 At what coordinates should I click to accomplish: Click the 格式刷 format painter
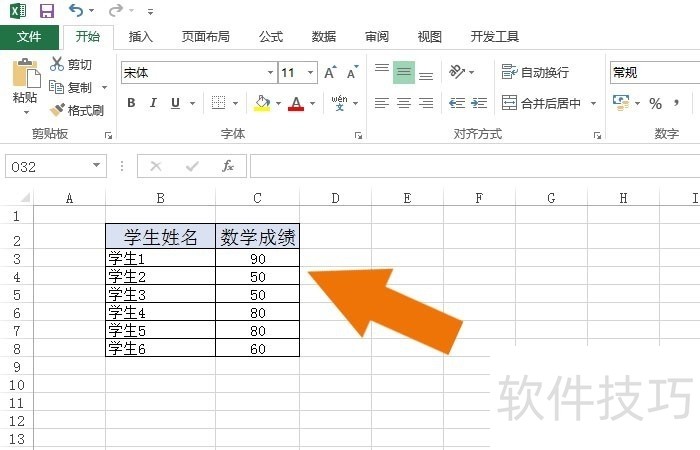pyautogui.click(x=76, y=110)
